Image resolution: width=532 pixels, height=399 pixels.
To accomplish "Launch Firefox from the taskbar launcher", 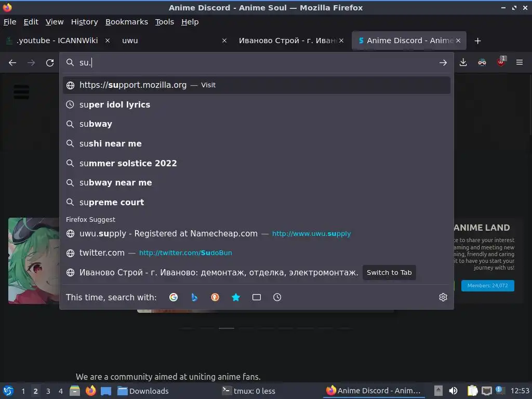I will click(x=90, y=391).
